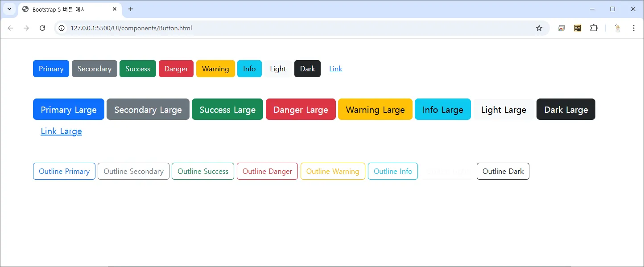
Task: Click the Secondary Large button
Action: [148, 109]
